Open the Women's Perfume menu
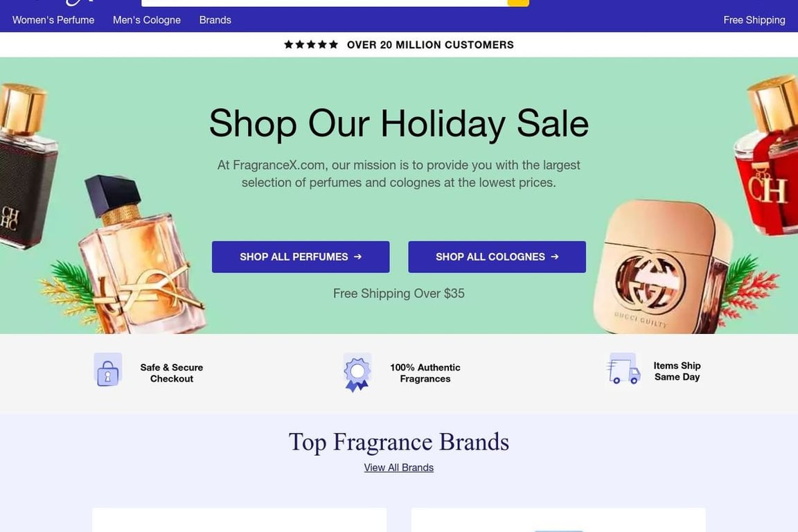Viewport: 798px width, 532px height. coord(53,20)
